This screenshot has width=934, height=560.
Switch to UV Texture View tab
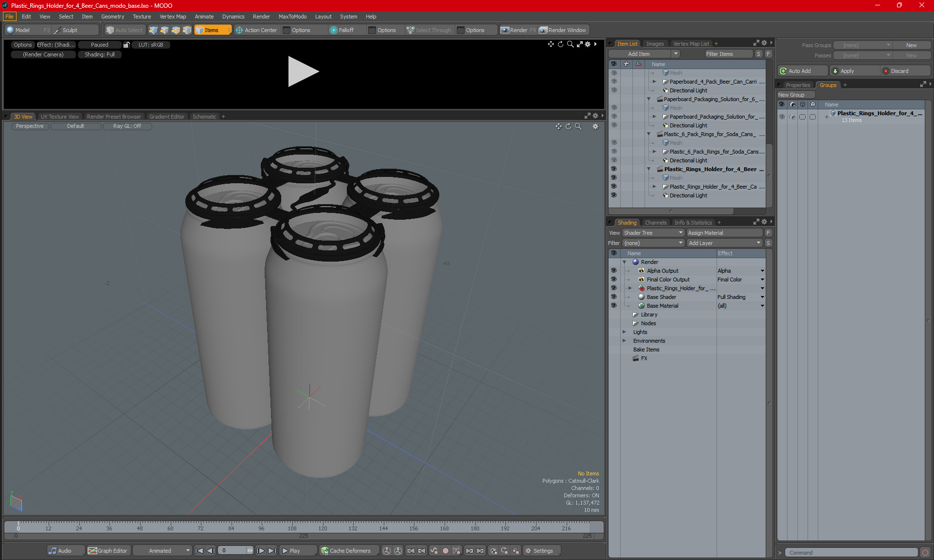(60, 117)
